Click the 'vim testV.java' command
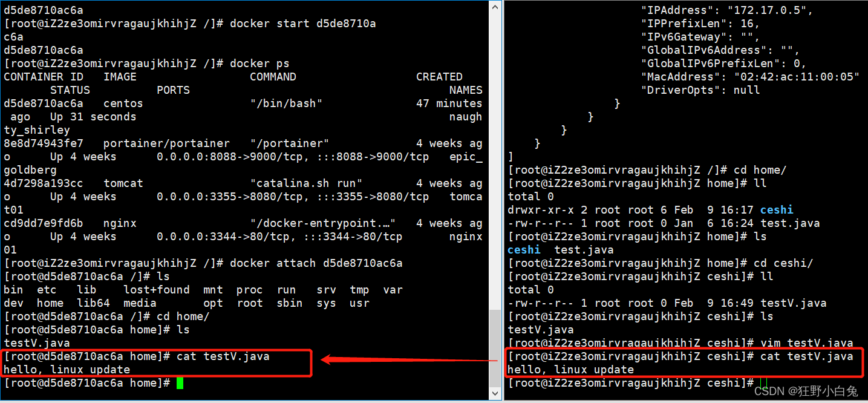 [806, 343]
